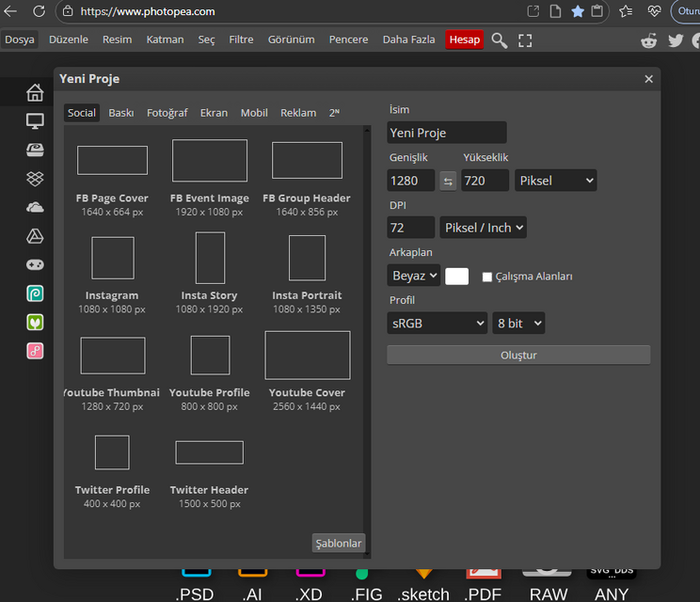Image resolution: width=700 pixels, height=602 pixels.
Task: Switch to the Baskı tab
Action: [120, 113]
